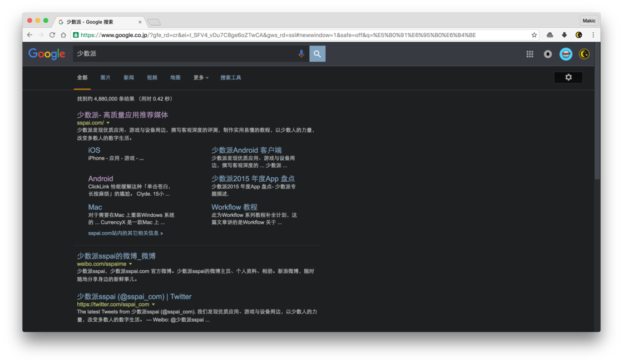Click the result count text 找到约 4,880,000 条结果
This screenshot has width=623, height=364.
pos(106,99)
